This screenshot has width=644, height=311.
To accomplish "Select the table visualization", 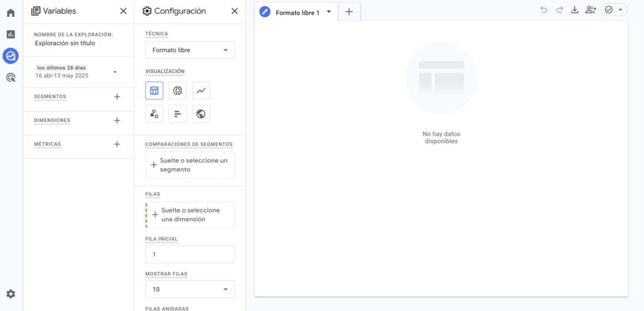I will pyautogui.click(x=154, y=90).
